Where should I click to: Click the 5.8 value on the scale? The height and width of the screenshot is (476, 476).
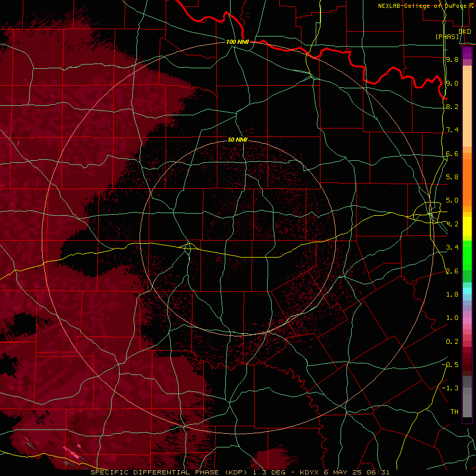[x=452, y=177]
